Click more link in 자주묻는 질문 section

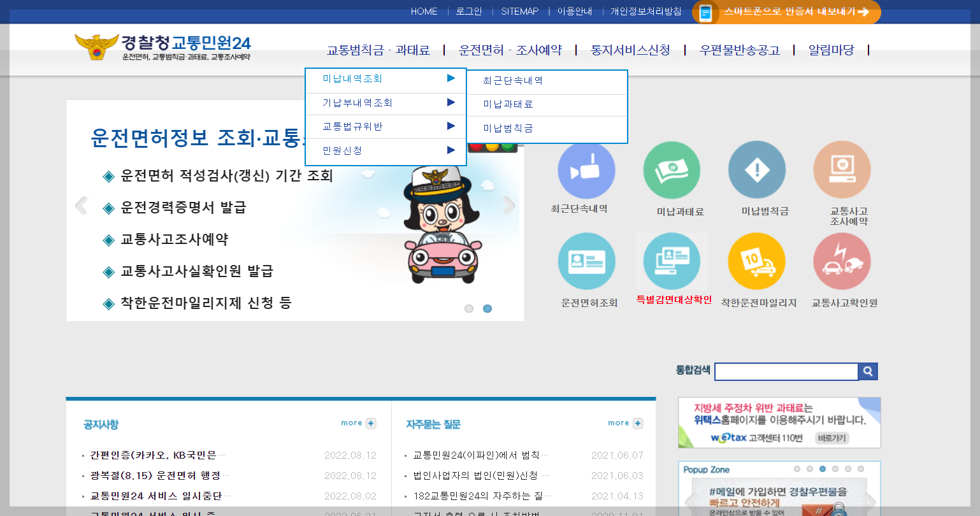618,423
